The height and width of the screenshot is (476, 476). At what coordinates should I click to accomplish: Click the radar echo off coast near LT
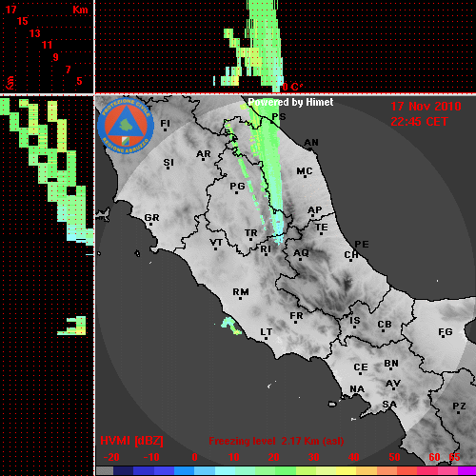click(x=230, y=326)
